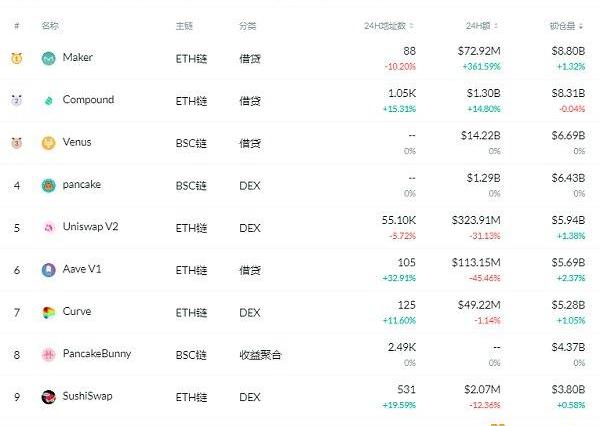
Task: Click the Uniswap V2 unicorn icon
Action: tap(48, 227)
